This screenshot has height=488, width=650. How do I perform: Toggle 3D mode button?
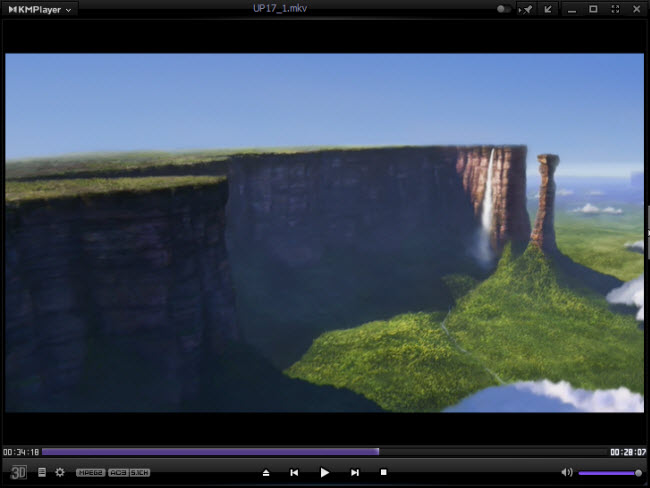(18, 472)
